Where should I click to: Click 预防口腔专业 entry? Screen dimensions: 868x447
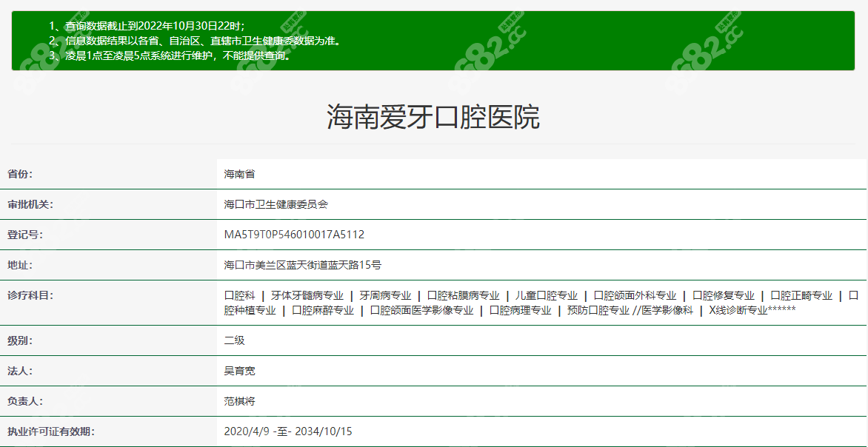point(598,310)
